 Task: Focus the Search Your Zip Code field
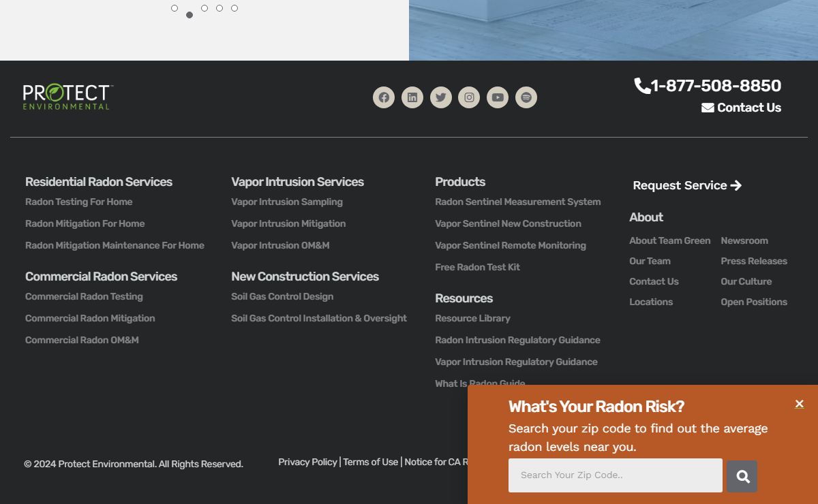coord(616,475)
